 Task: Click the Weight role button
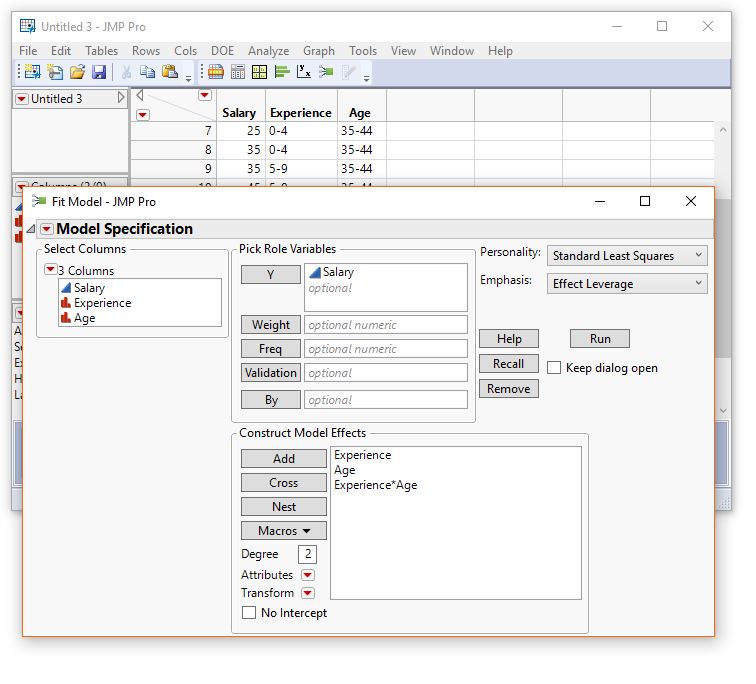tap(270, 324)
